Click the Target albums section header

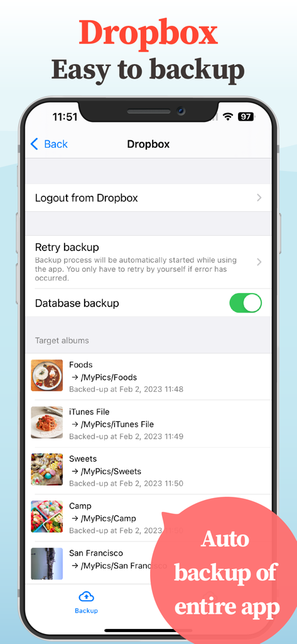click(62, 340)
